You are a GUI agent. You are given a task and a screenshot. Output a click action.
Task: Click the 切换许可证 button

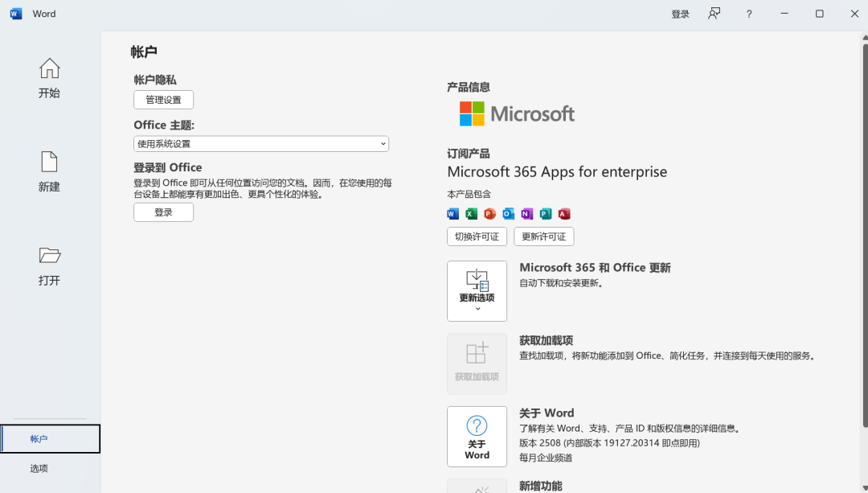477,236
